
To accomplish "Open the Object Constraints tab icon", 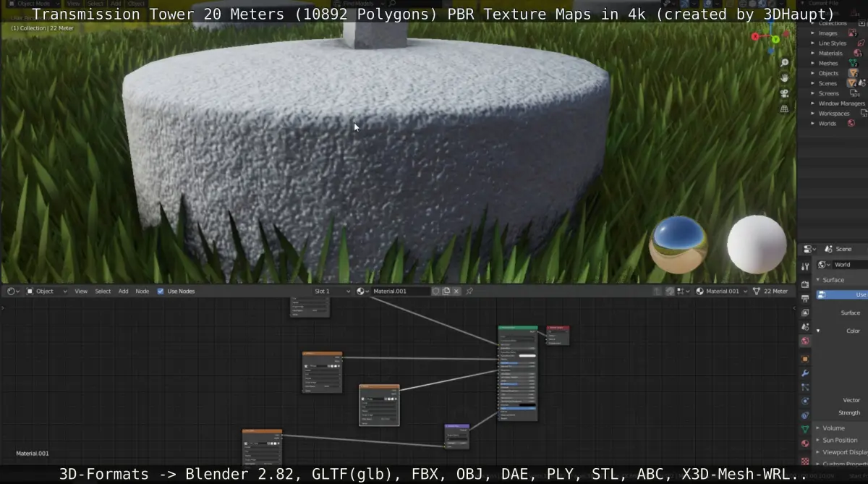I will click(805, 415).
